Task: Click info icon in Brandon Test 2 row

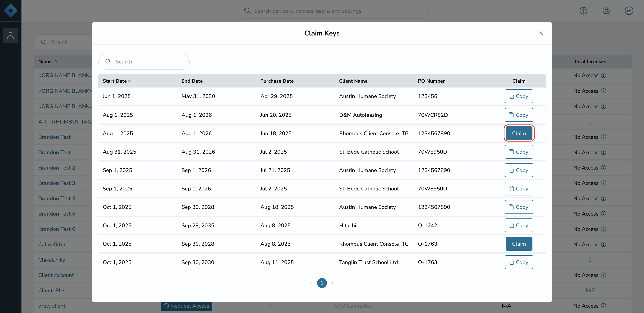Action: [x=604, y=168]
